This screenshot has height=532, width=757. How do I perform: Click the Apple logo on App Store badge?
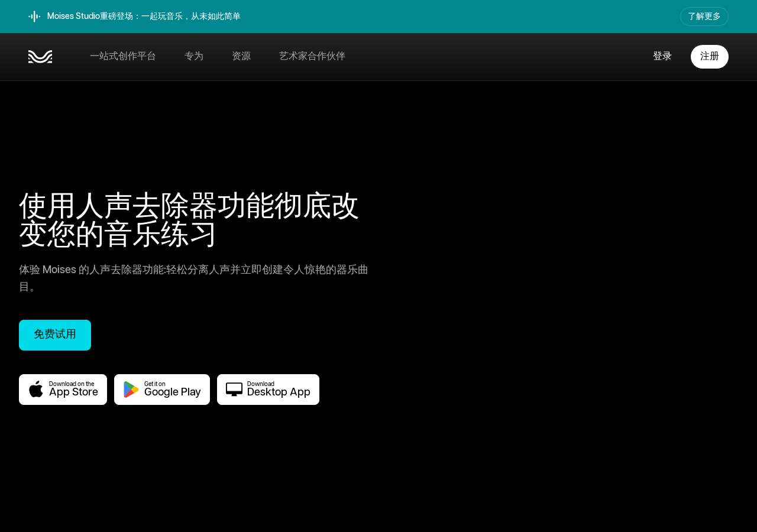(x=36, y=389)
